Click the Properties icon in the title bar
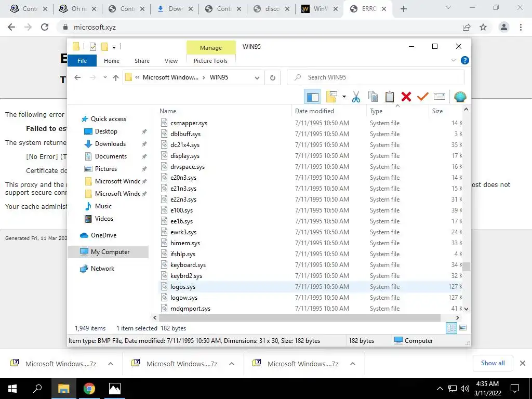Image resolution: width=532 pixels, height=399 pixels. (x=92, y=47)
